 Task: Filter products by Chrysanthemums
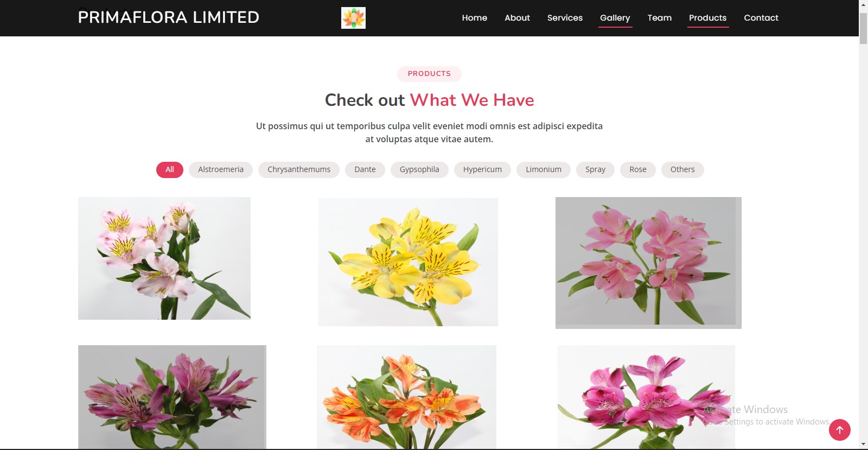[x=299, y=170]
